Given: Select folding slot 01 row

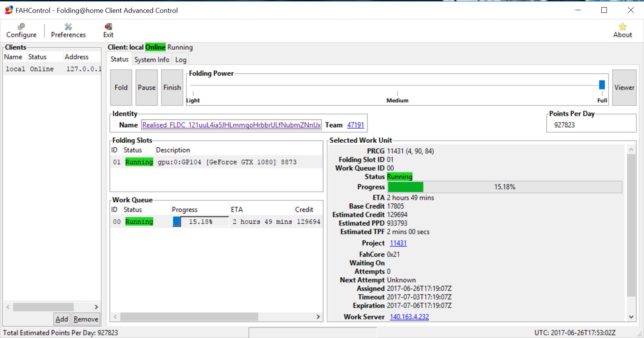Looking at the screenshot, I should tap(216, 162).
